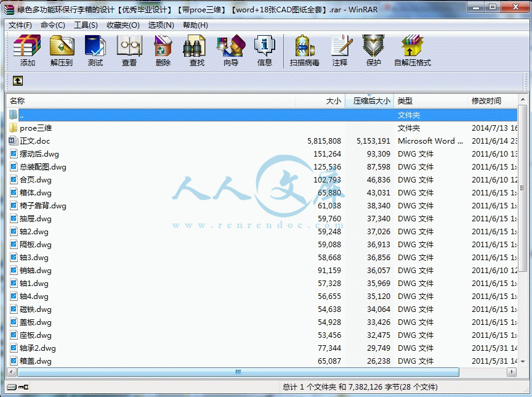Select the 座板.dwg file name

click(36, 335)
